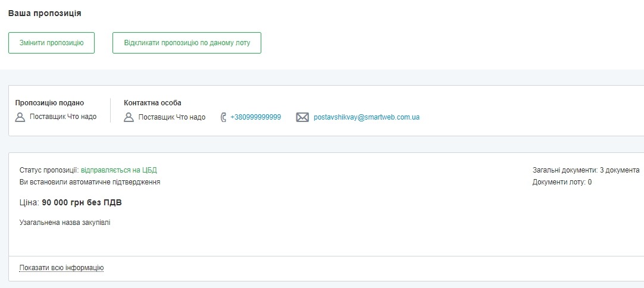Click the person icon under Пропозицію подано
The width and height of the screenshot is (644, 288).
[20, 117]
